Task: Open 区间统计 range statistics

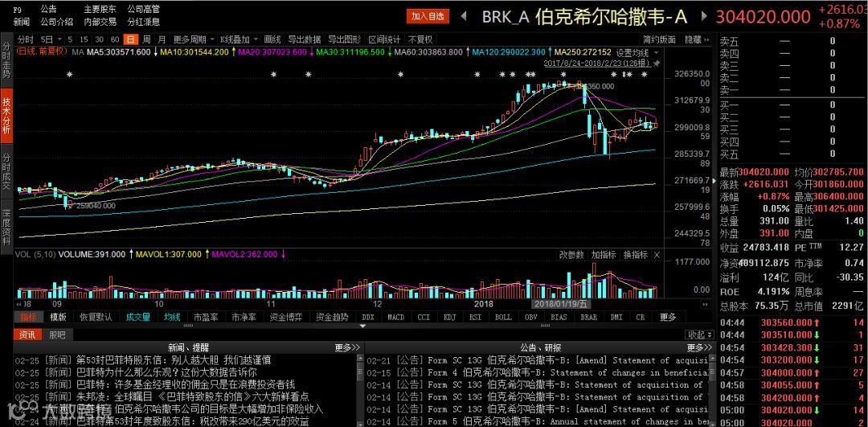Action: tap(384, 40)
